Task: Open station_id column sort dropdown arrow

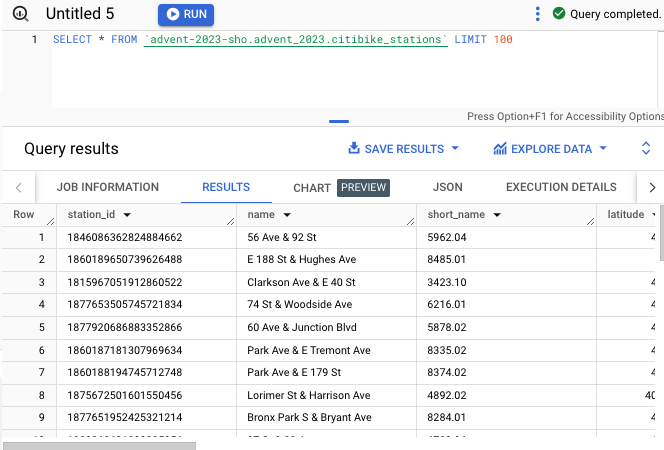Action: (127, 215)
